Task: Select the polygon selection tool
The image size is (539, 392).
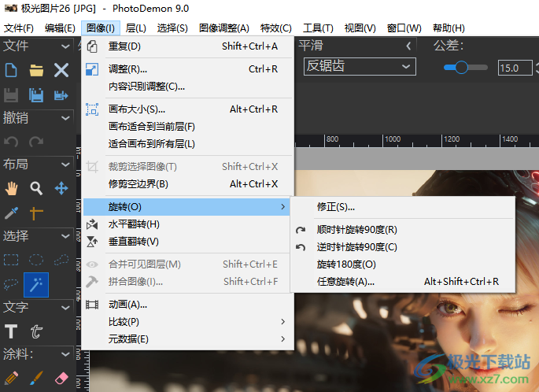Action: coord(61,260)
